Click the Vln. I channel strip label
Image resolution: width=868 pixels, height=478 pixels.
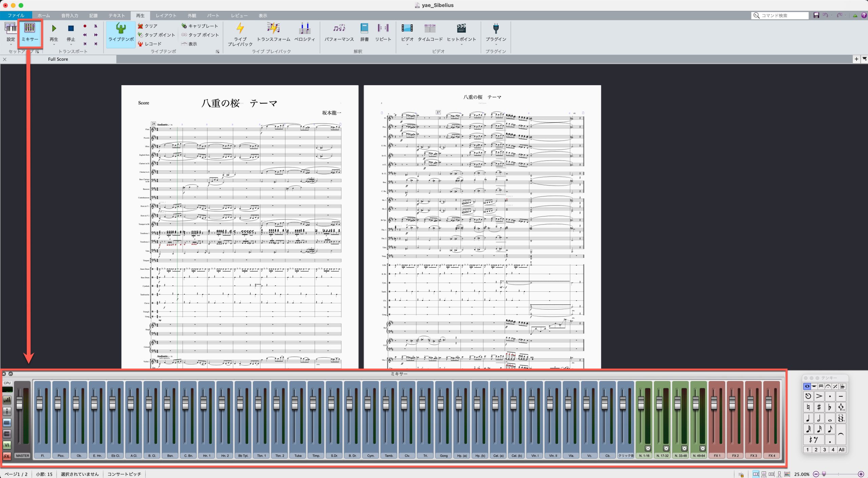[534, 456]
